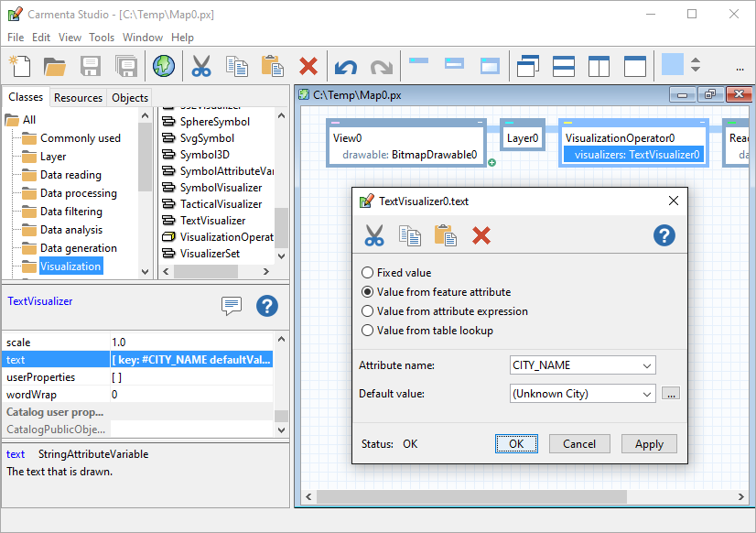The width and height of the screenshot is (756, 533).
Task: Click the red X delete icon in dialog
Action: pyautogui.click(x=481, y=235)
